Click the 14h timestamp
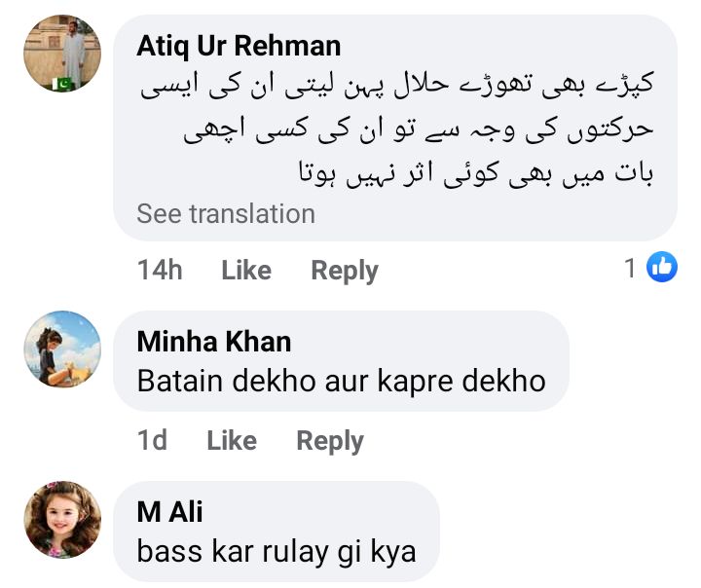The height and width of the screenshot is (588, 701). [x=160, y=271]
